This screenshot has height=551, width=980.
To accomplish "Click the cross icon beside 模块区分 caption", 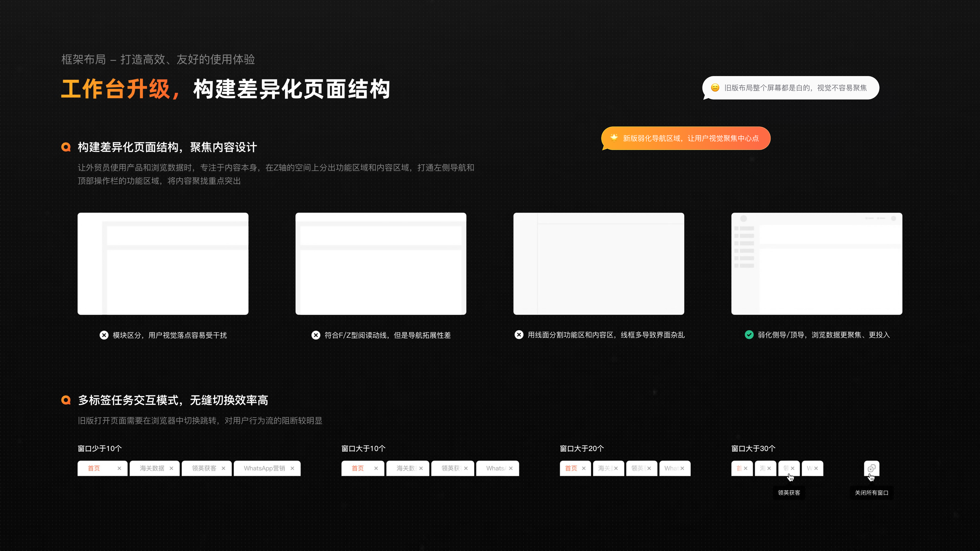I will pyautogui.click(x=104, y=335).
